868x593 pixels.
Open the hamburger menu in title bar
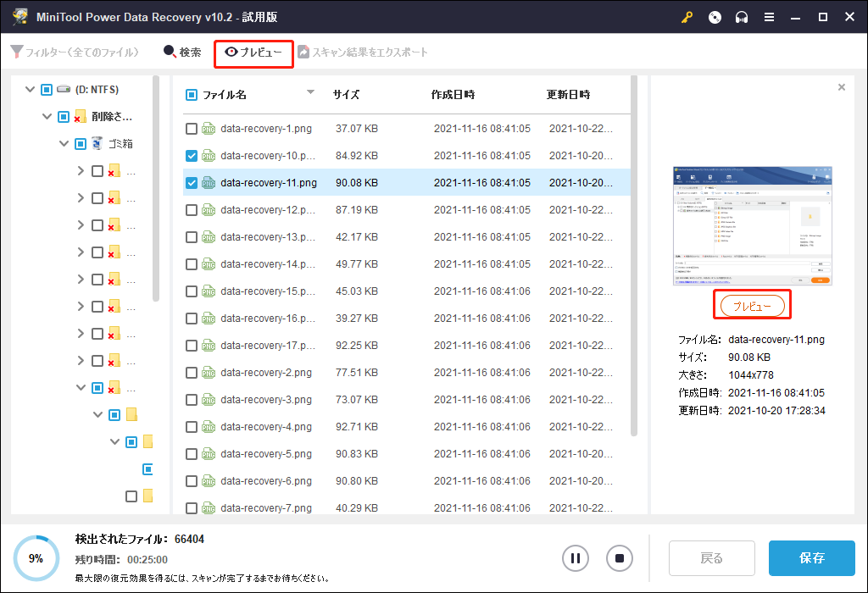tap(769, 17)
